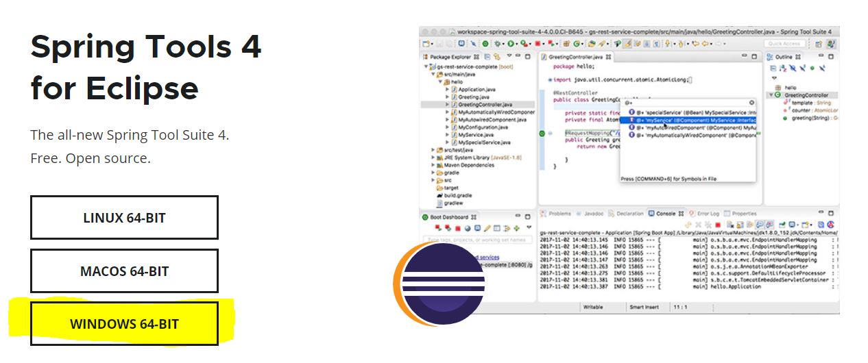Viewport: 868px width, 363px height.
Task: Collapse the hello package node
Action: coord(440,82)
